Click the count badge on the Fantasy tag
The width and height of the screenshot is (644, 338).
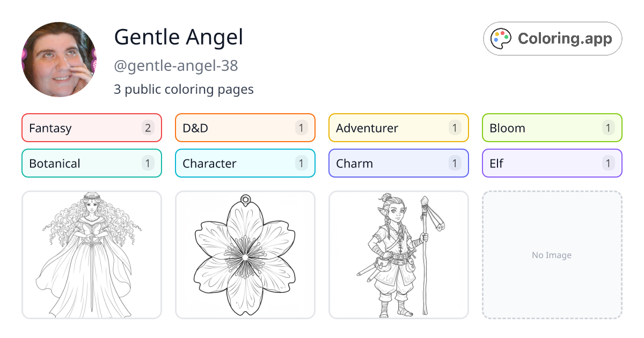pos(148,128)
